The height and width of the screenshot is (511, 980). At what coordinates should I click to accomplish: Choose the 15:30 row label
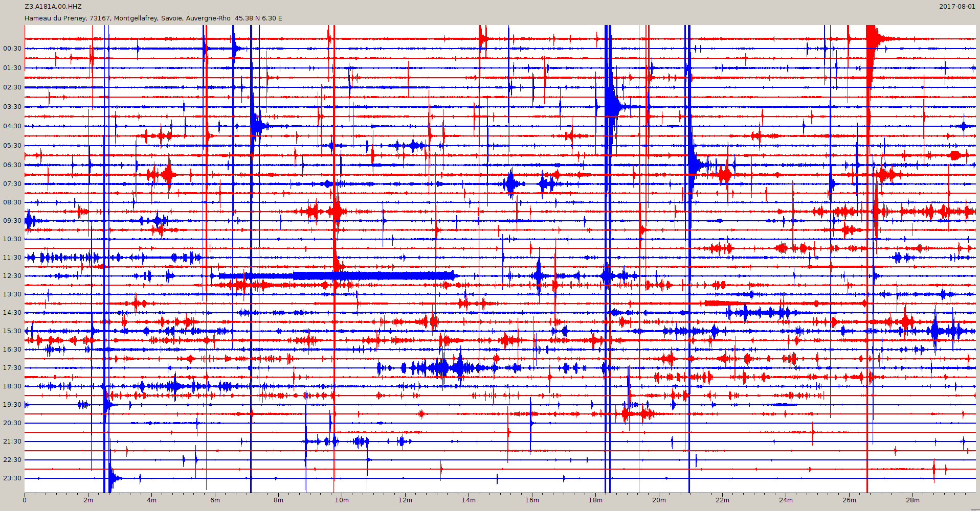coord(12,331)
